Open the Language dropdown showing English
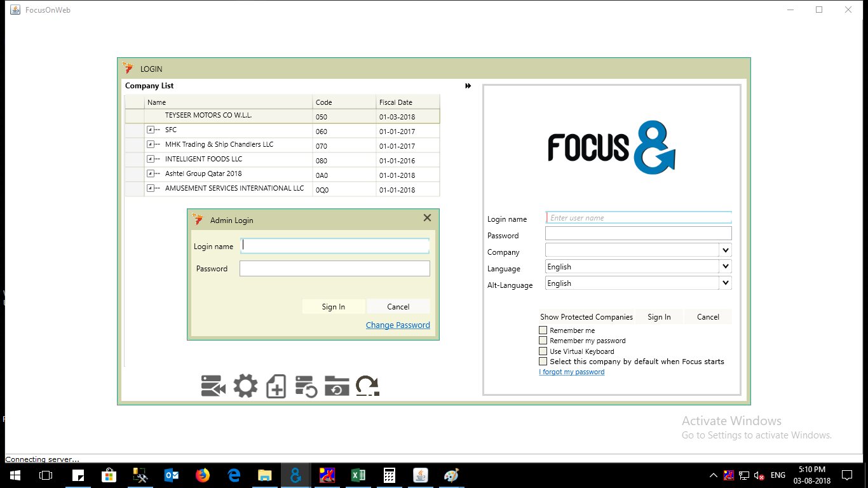This screenshot has height=488, width=868. click(725, 266)
